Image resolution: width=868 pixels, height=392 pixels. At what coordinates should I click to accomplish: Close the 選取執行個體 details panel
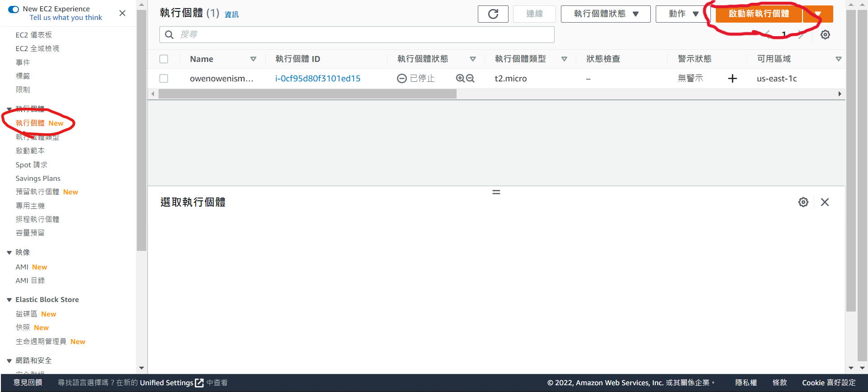point(825,202)
